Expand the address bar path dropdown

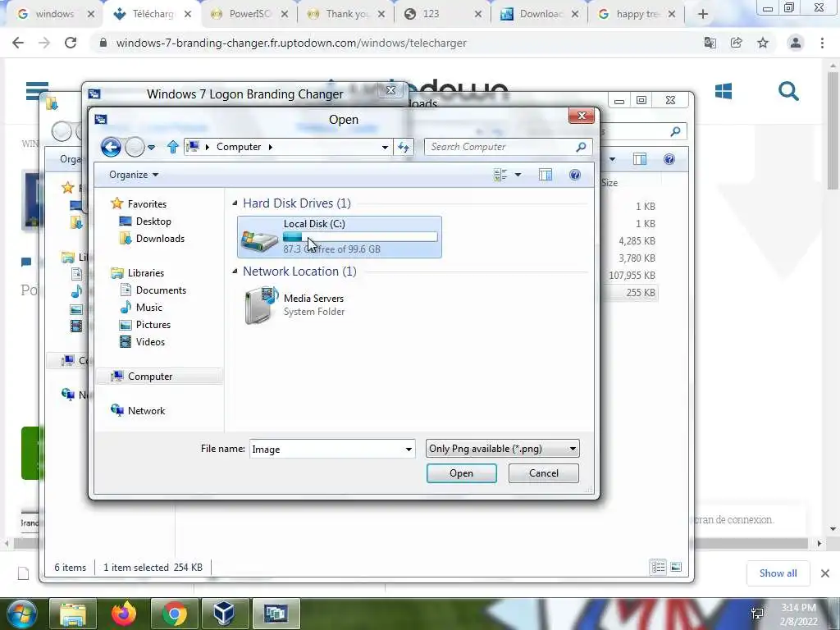coord(385,148)
